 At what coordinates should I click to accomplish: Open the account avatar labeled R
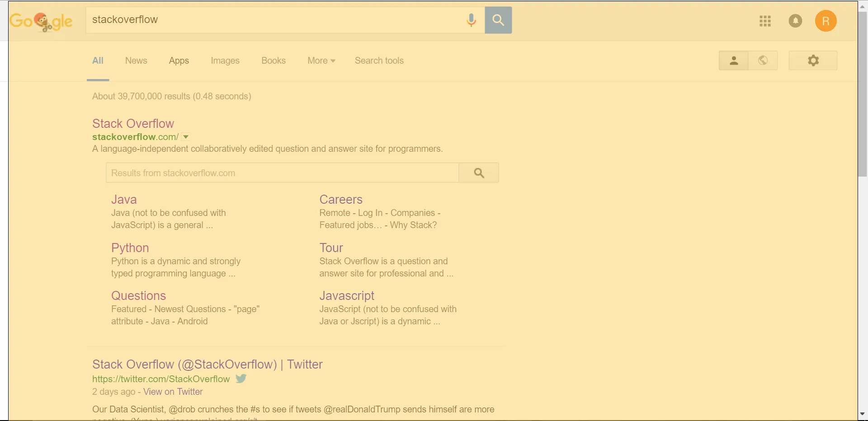click(x=826, y=21)
